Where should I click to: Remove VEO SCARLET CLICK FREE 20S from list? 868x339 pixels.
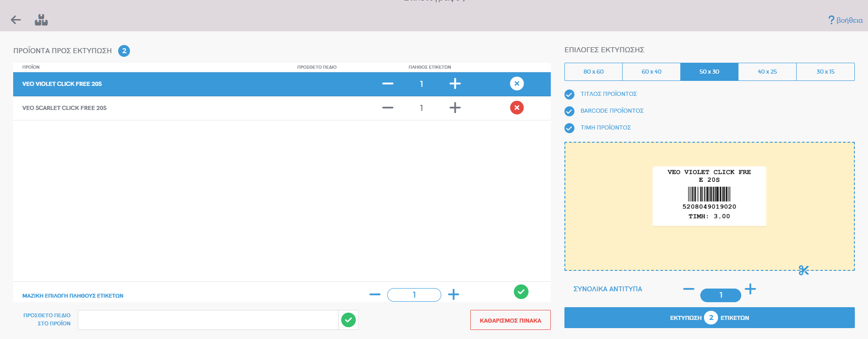(517, 108)
